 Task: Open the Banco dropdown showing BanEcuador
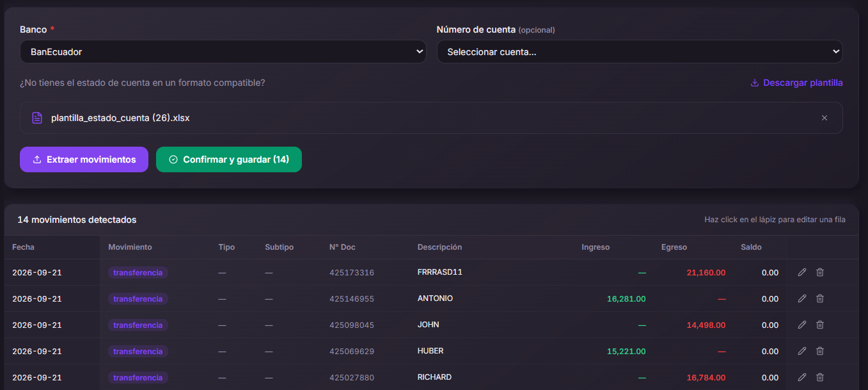pyautogui.click(x=223, y=52)
